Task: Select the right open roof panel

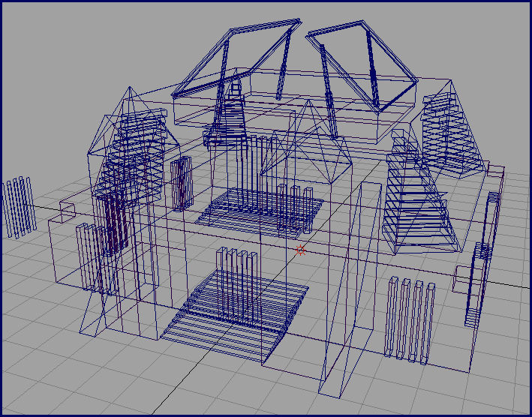Action: [362, 58]
